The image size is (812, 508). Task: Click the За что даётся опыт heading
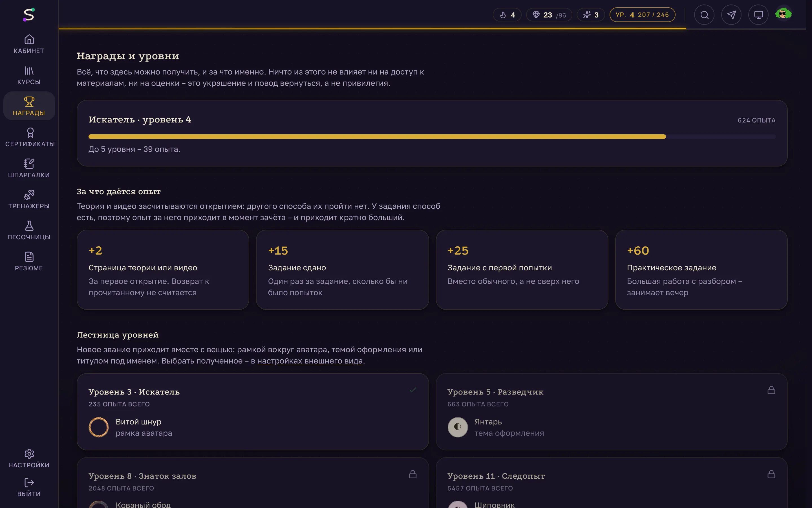[119, 192]
